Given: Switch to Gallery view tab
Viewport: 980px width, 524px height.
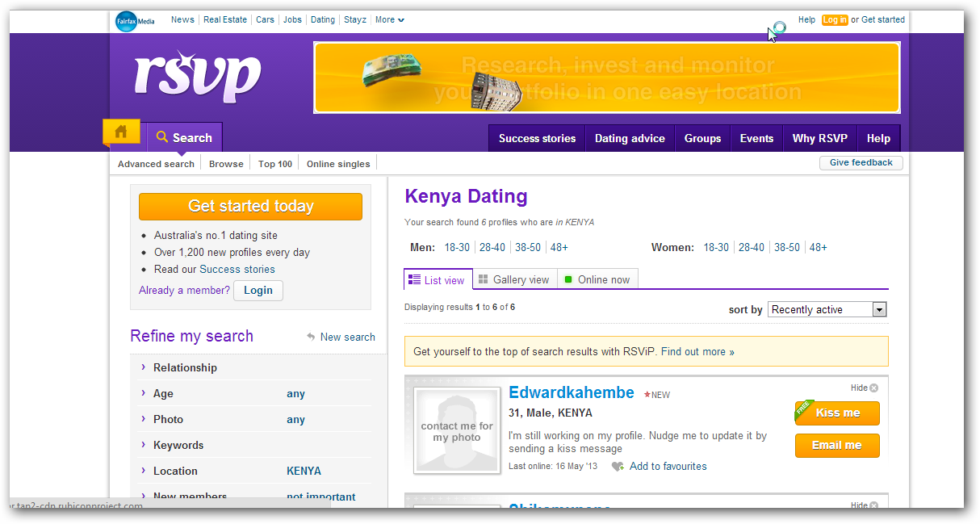Looking at the screenshot, I should [x=514, y=279].
